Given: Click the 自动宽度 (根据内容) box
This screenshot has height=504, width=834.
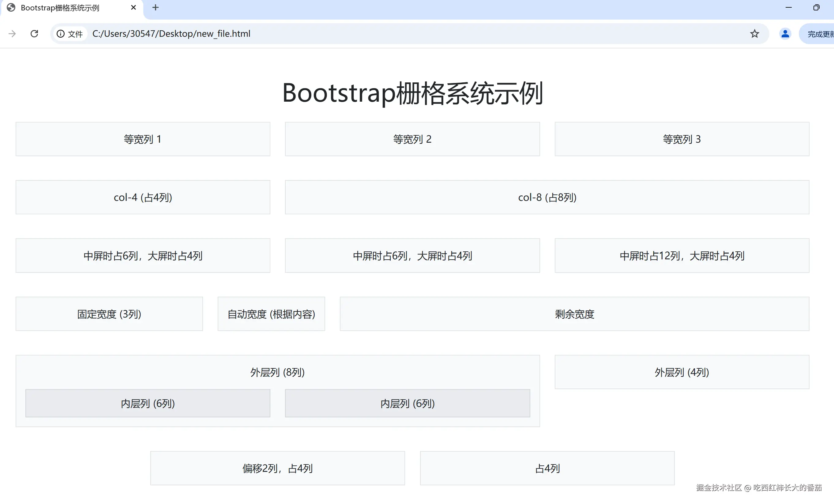Looking at the screenshot, I should point(271,314).
